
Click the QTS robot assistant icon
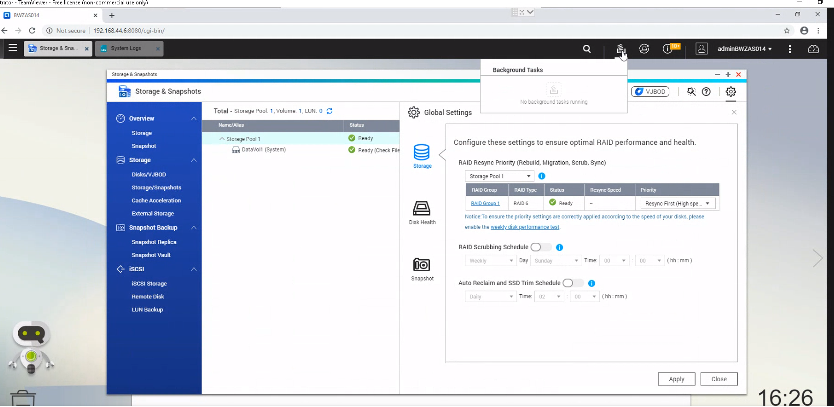coord(32,347)
